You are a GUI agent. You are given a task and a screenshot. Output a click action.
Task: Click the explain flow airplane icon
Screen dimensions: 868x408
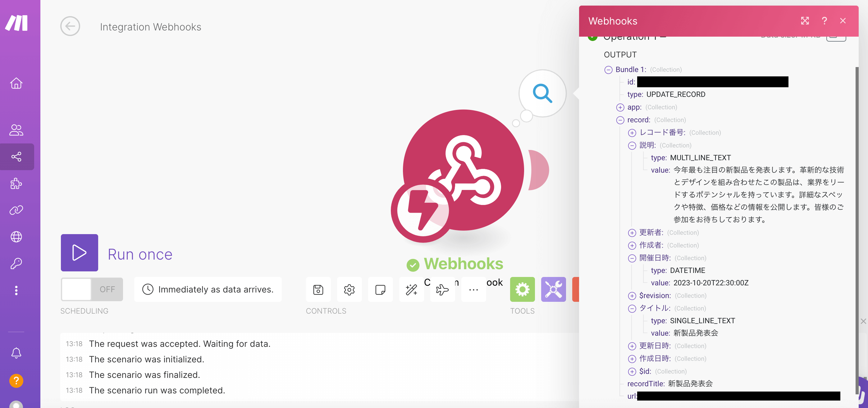coord(442,289)
